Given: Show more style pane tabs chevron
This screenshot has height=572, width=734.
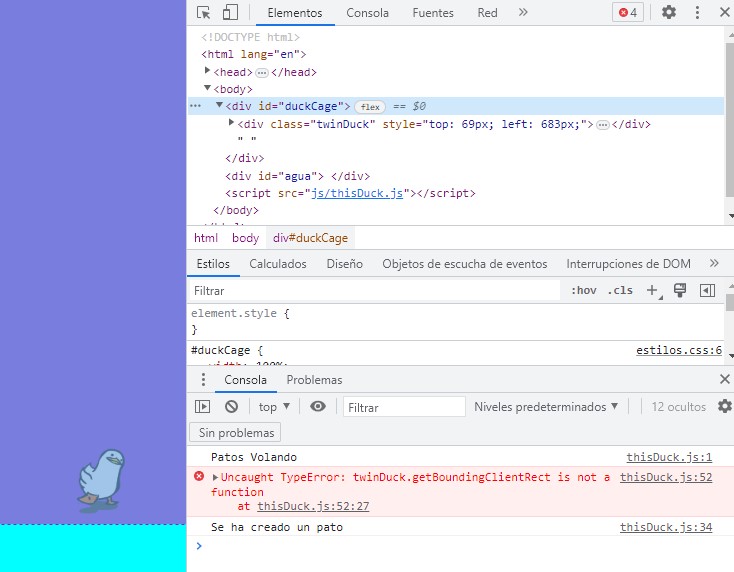Looking at the screenshot, I should 714,263.
